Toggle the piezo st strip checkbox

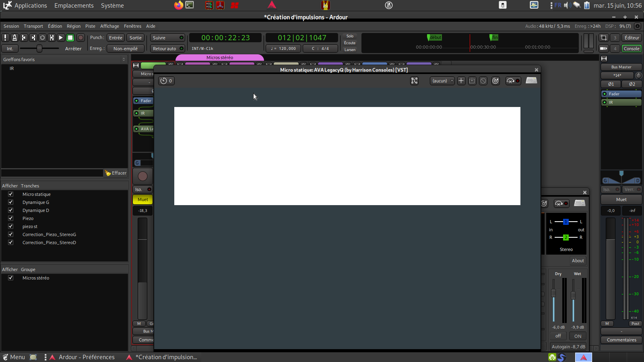tap(11, 226)
